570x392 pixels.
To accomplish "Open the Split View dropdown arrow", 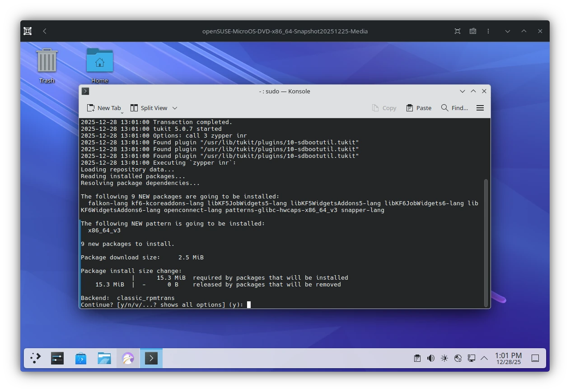I will click(174, 108).
